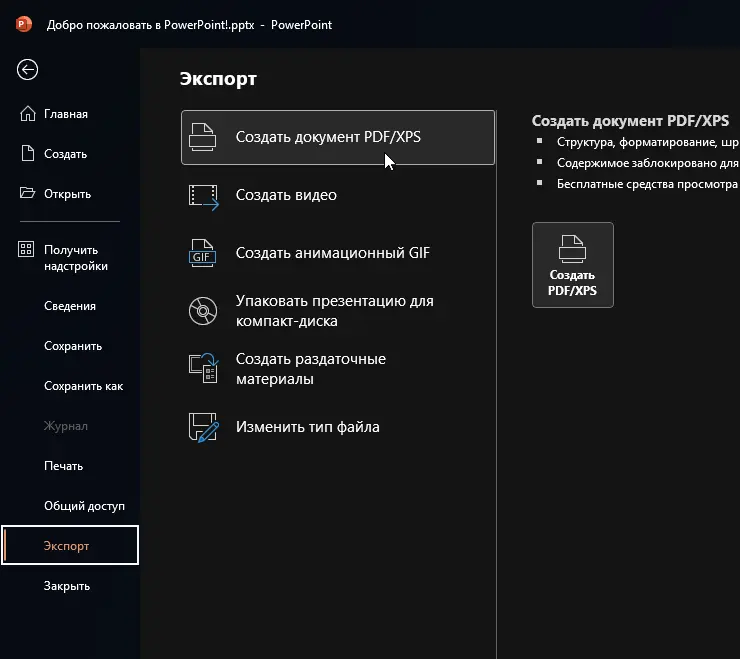Image resolution: width=740 pixels, height=659 pixels.
Task: Open the Печать section
Action: (63, 466)
